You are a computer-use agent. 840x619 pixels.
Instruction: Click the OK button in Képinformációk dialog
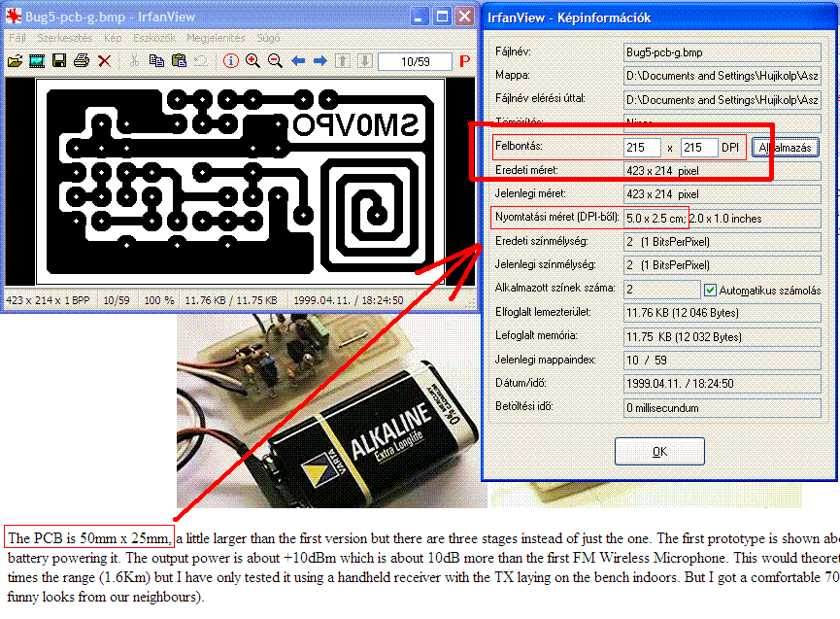659,452
